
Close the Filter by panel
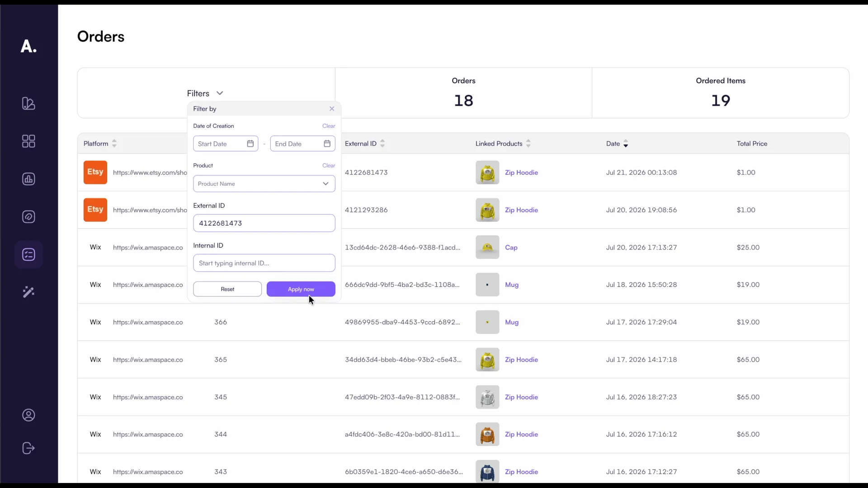click(x=332, y=109)
